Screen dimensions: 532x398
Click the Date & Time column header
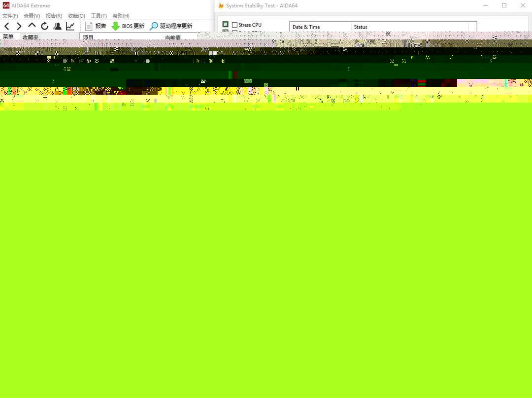pos(320,27)
